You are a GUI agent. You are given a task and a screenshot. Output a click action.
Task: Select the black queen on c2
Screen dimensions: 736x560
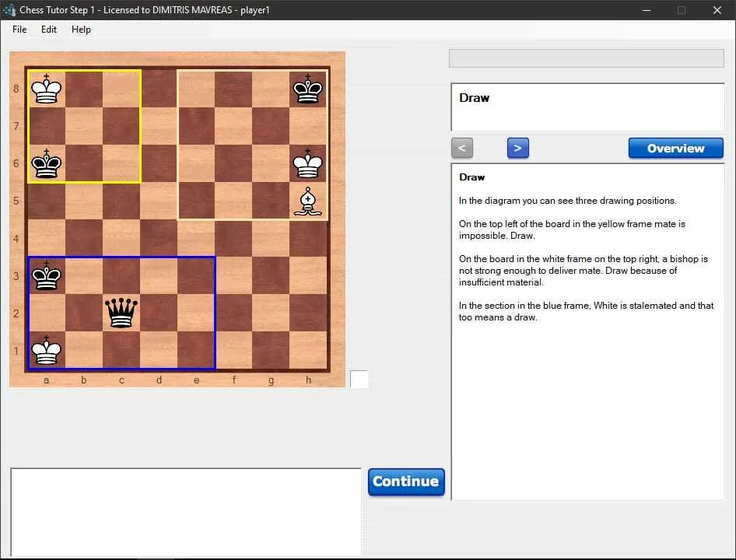pyautogui.click(x=121, y=313)
